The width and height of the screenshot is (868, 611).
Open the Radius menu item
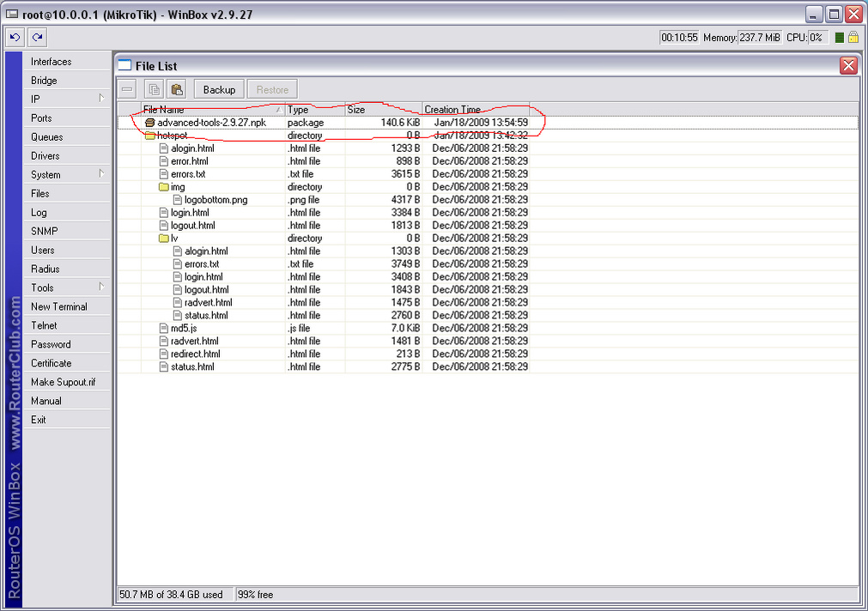66,269
